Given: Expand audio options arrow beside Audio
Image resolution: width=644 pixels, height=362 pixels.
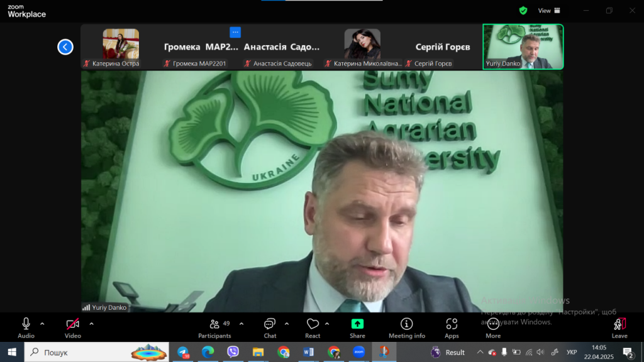Looking at the screenshot, I should (x=42, y=324).
